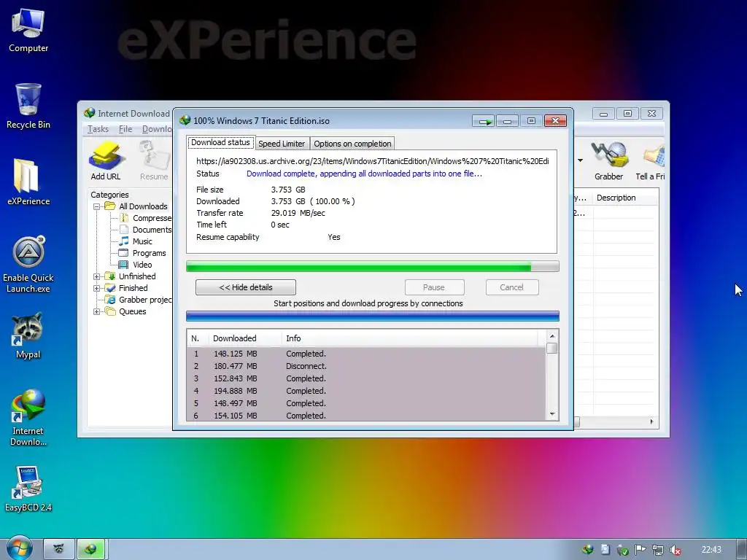Viewport: 747px width, 560px height.
Task: Switch to the Speed Limiter tab
Action: coord(282,144)
